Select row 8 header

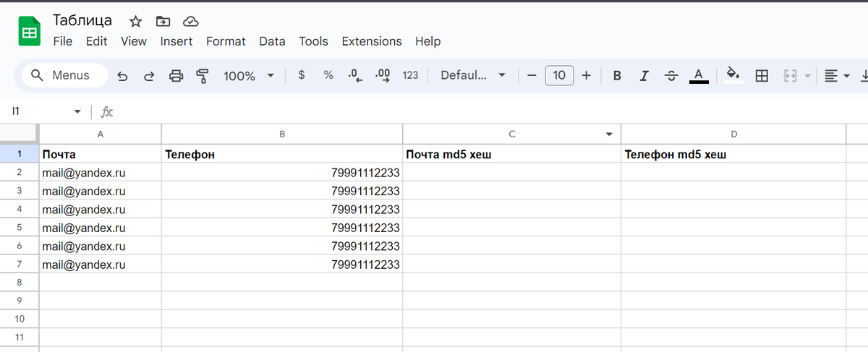click(x=20, y=282)
